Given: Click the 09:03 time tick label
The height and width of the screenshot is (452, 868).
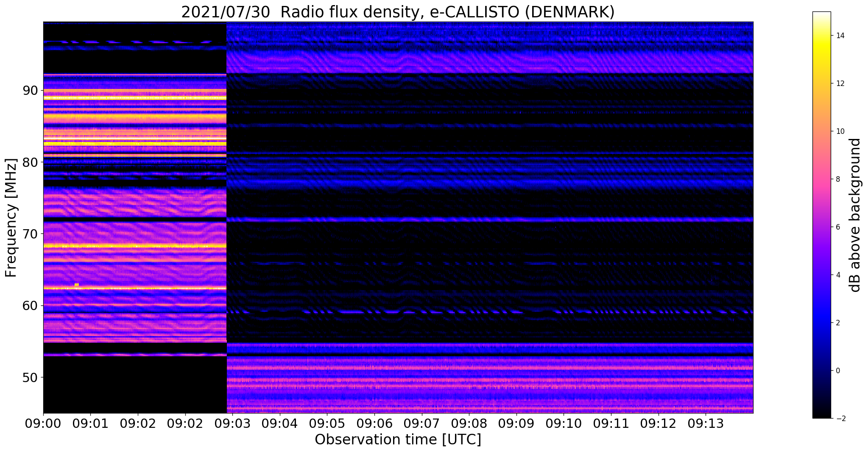Looking at the screenshot, I should point(232,423).
